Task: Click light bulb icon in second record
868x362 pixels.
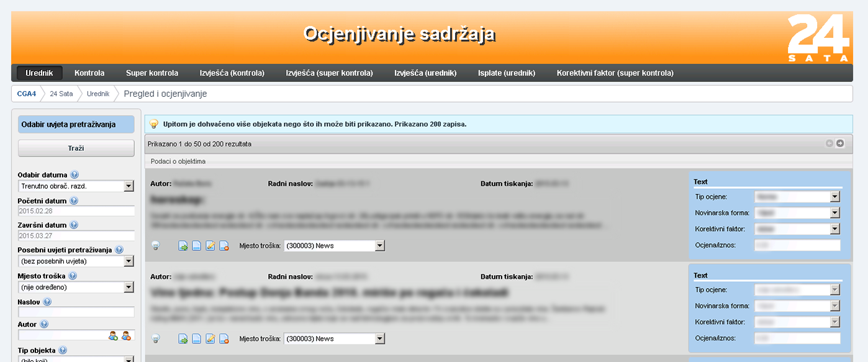Action: click(156, 339)
